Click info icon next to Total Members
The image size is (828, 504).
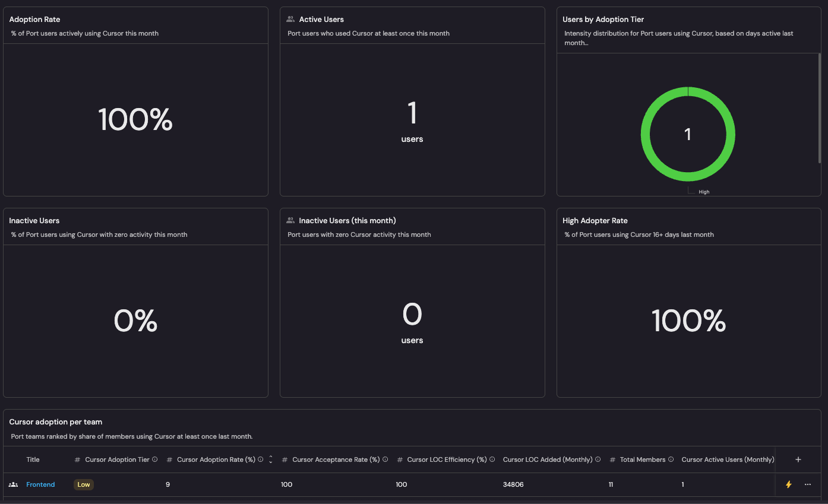[x=671, y=459]
